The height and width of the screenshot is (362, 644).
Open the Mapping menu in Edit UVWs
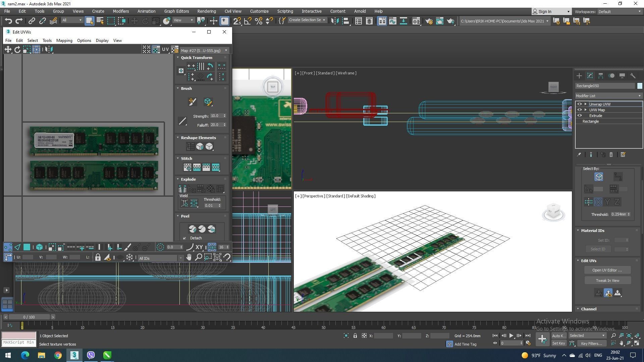(64, 41)
